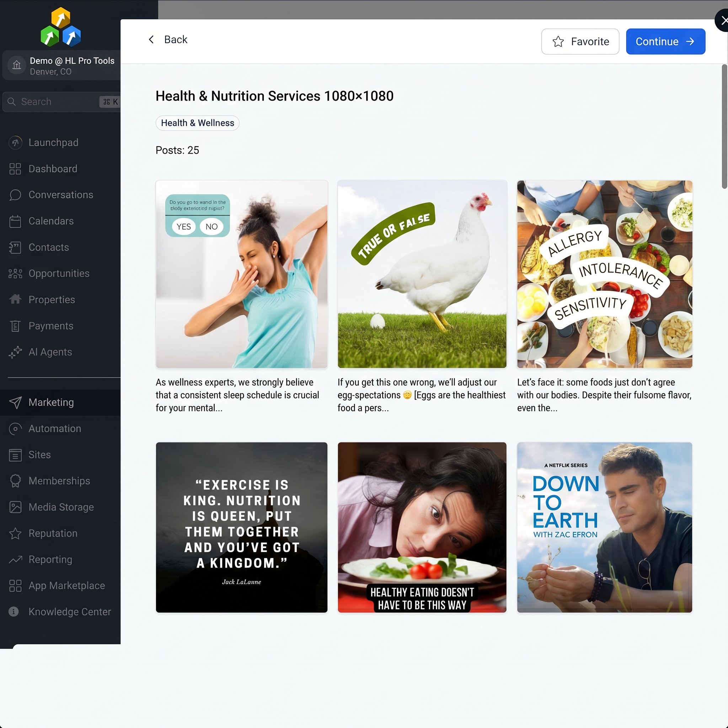Click the Reputation star icon
Viewport: 728px width, 728px height.
coord(15,534)
